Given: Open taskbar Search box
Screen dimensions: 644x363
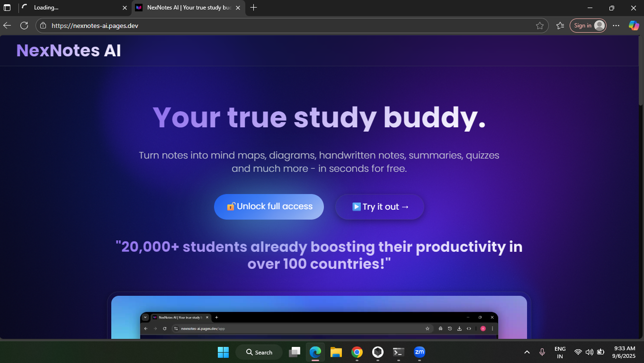Looking at the screenshot, I should tap(259, 352).
